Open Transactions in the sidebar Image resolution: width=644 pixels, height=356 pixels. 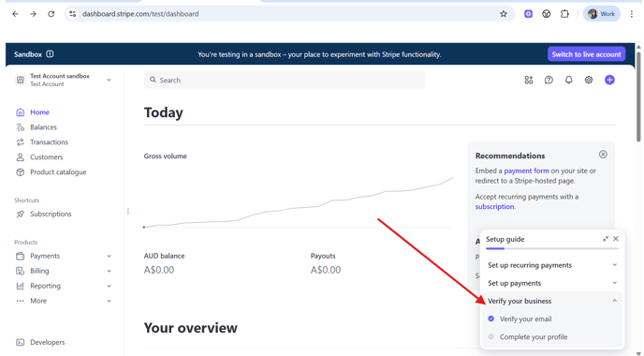(x=49, y=142)
